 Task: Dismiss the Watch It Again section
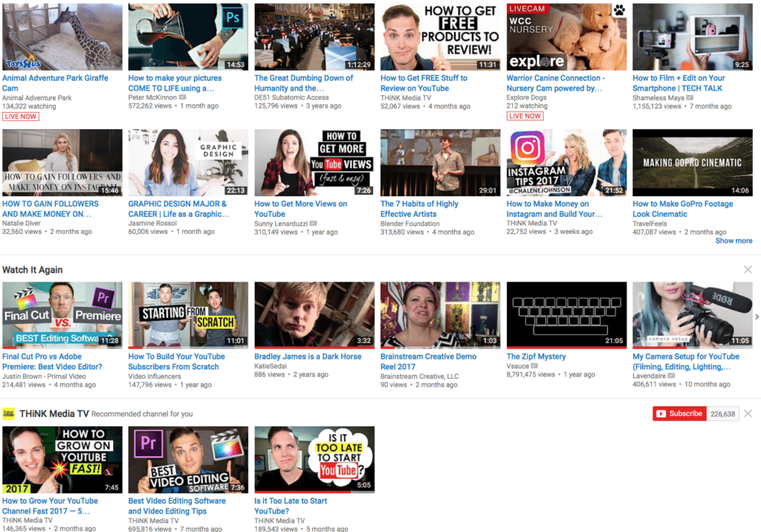tap(748, 270)
